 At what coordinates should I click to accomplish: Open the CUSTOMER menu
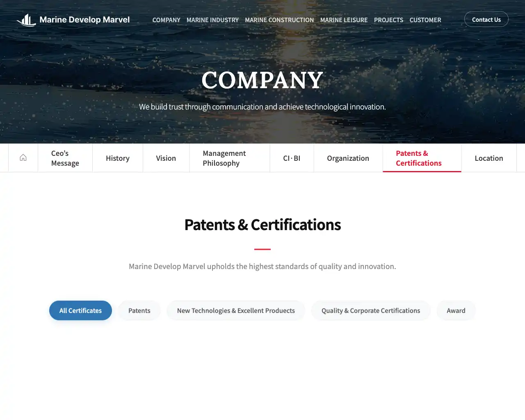click(x=425, y=20)
